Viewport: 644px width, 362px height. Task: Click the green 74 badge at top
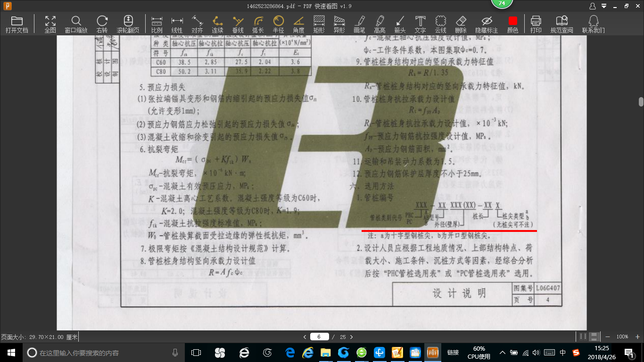(502, 3)
